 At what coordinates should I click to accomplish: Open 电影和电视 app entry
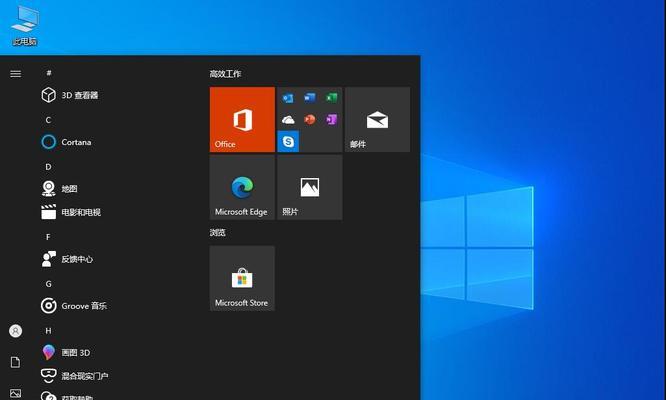[x=71, y=212]
